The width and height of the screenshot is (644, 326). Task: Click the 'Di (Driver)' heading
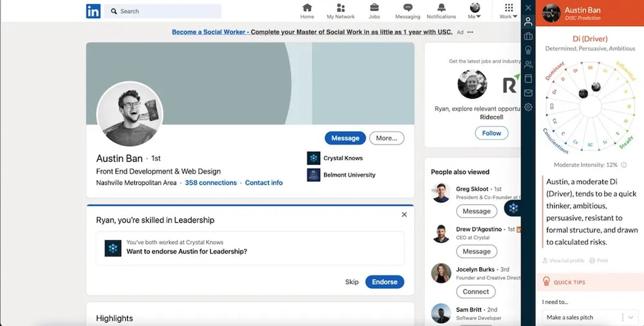[590, 39]
